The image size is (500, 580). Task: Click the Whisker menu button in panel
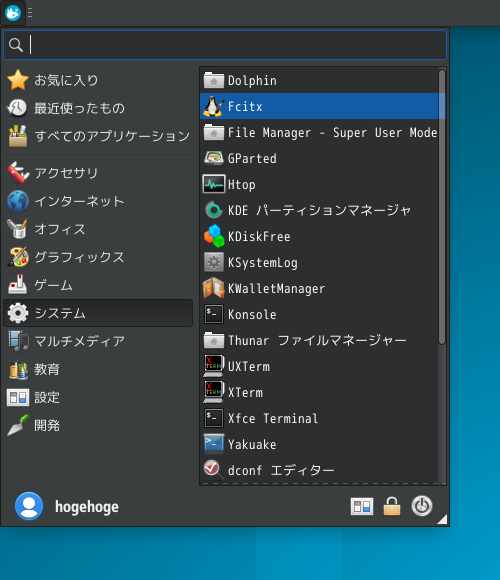13,13
